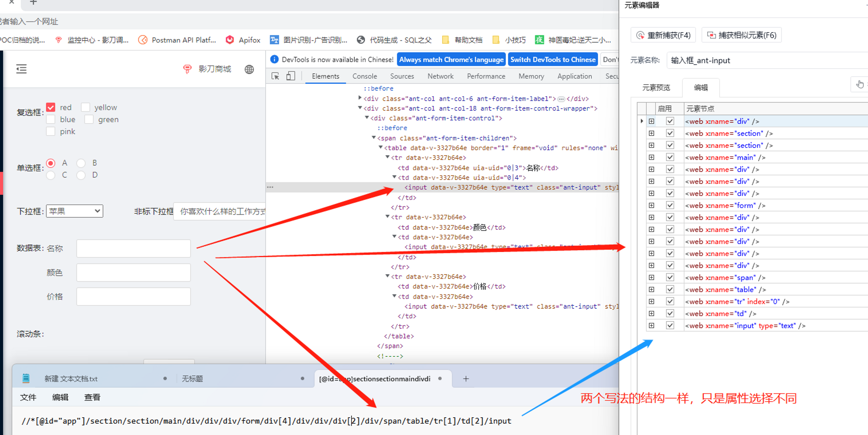The height and width of the screenshot is (435, 868).
Task: Click the 名称 text input field
Action: click(134, 249)
